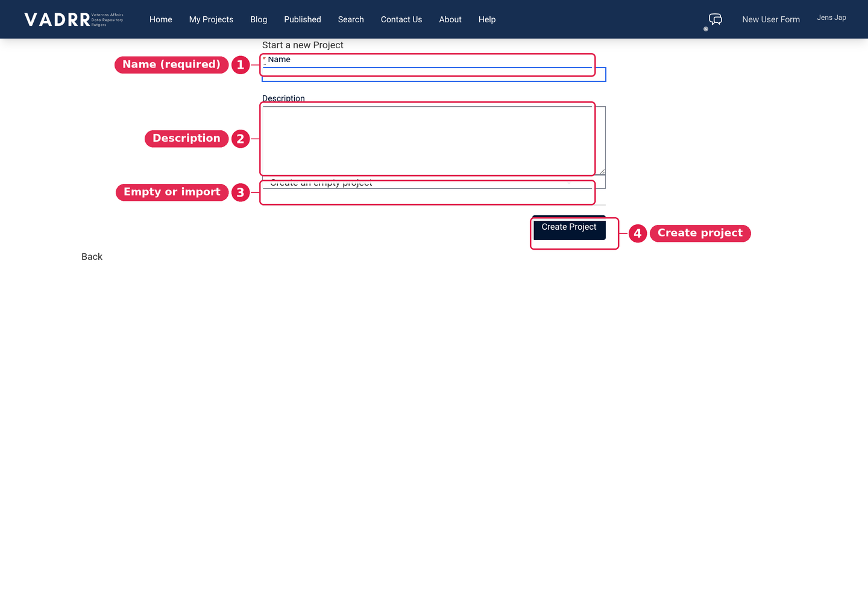Open My Projects in navigation
868x603 pixels.
(211, 19)
